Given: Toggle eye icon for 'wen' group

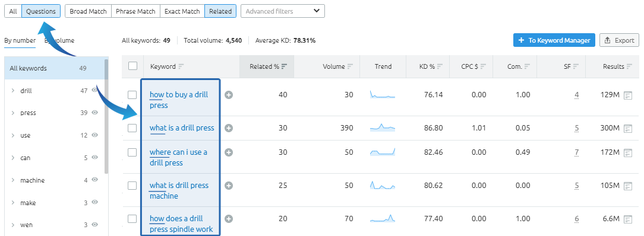Looking at the screenshot, I should (x=95, y=225).
